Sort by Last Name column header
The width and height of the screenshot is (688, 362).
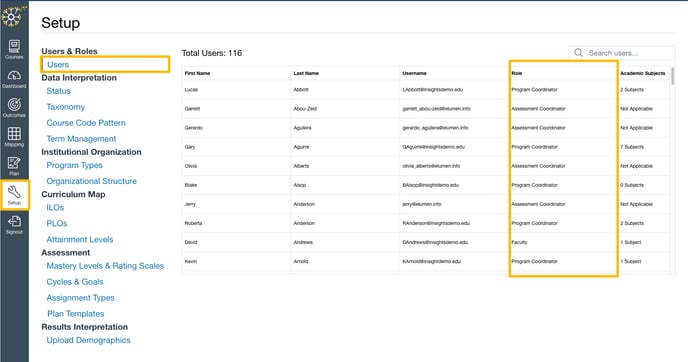click(306, 73)
